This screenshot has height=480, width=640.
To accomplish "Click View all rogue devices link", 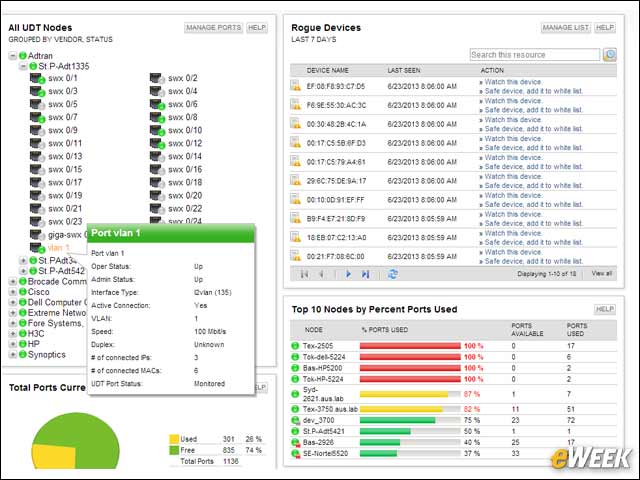I will click(x=602, y=273).
